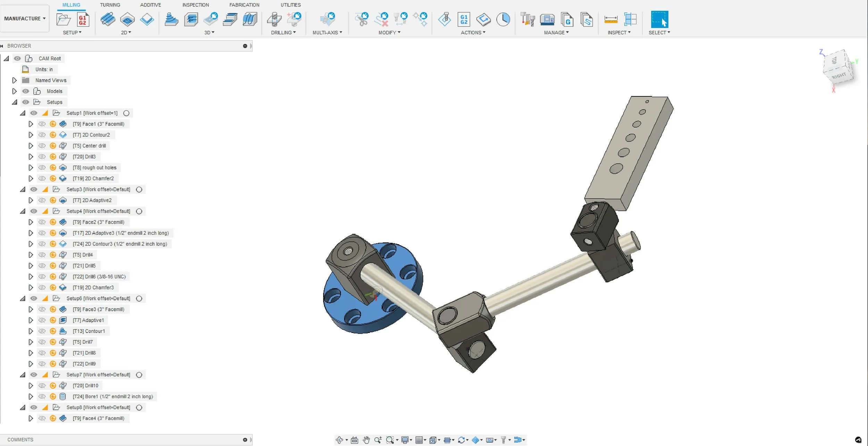Expand the Named Views tree item
The image size is (868, 446).
pos(14,80)
